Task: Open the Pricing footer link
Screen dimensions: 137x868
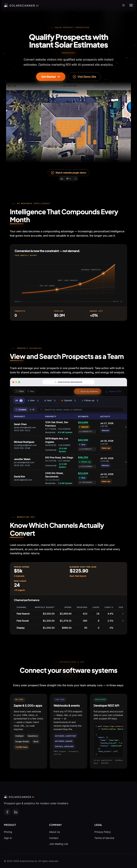Action: [x=8, y=832]
